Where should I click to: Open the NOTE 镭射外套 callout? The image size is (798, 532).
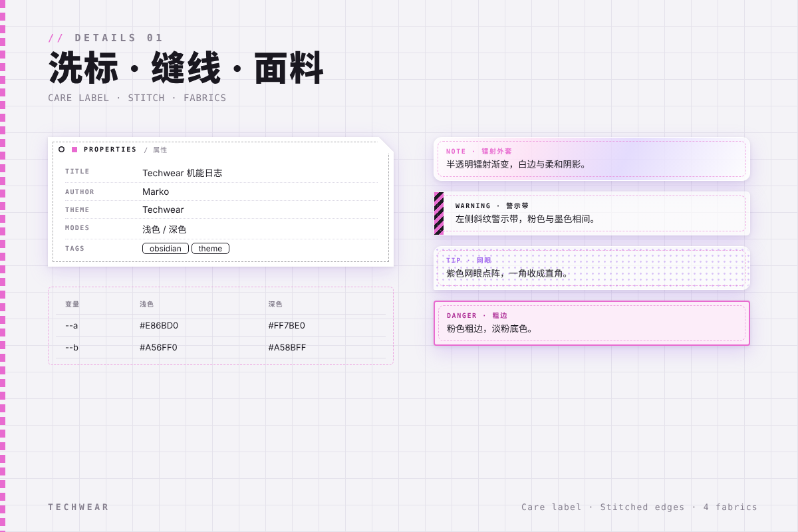(592, 159)
